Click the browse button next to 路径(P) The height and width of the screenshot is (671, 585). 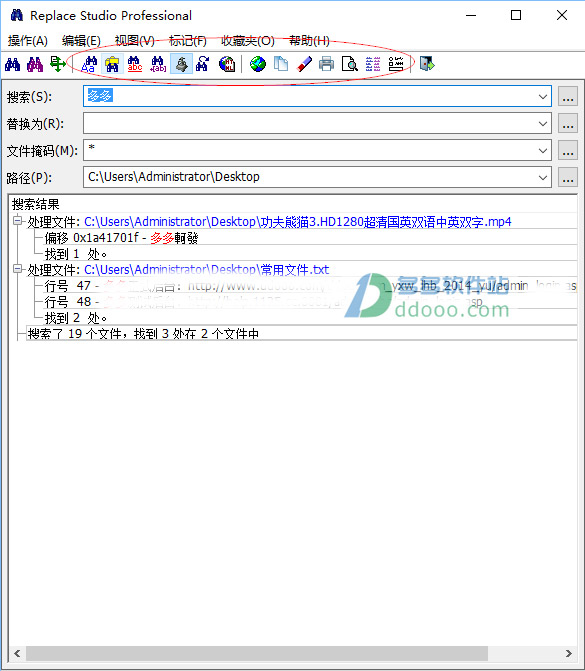point(568,178)
